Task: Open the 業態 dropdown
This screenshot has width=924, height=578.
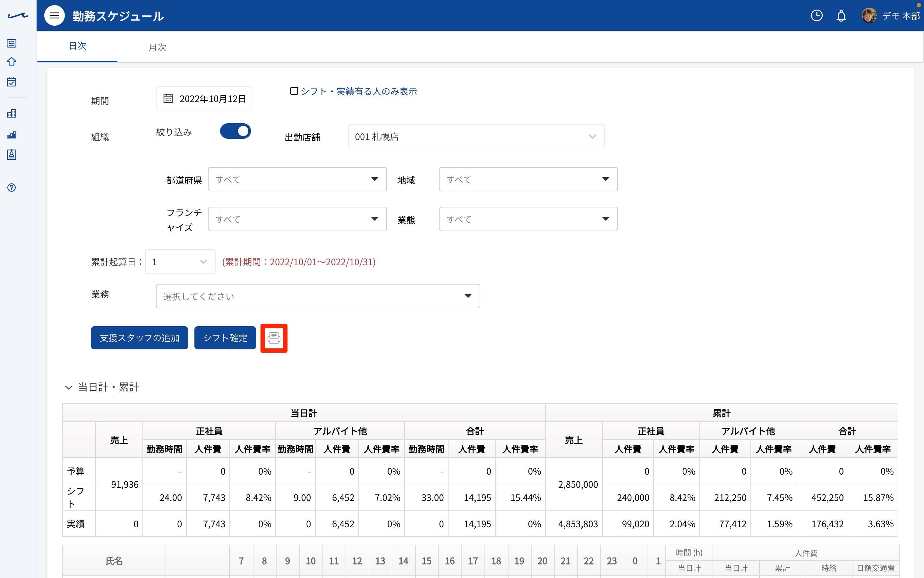Action: coord(528,219)
